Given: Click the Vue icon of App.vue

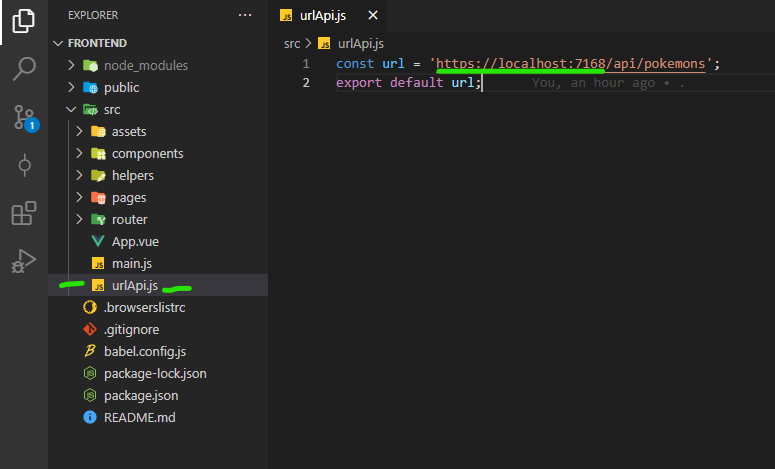Looking at the screenshot, I should pos(98,241).
